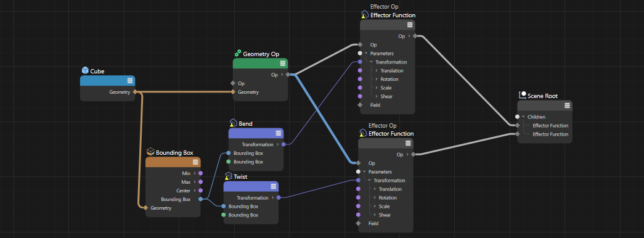
Task: Collapse Children group in Scene Root node
Action: [523, 117]
